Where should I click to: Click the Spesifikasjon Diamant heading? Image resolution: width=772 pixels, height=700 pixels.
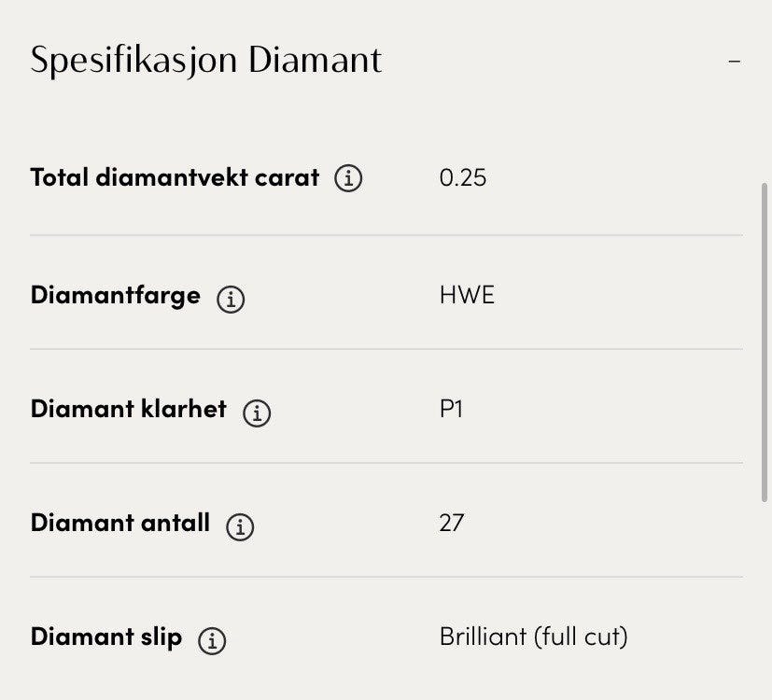(x=206, y=61)
